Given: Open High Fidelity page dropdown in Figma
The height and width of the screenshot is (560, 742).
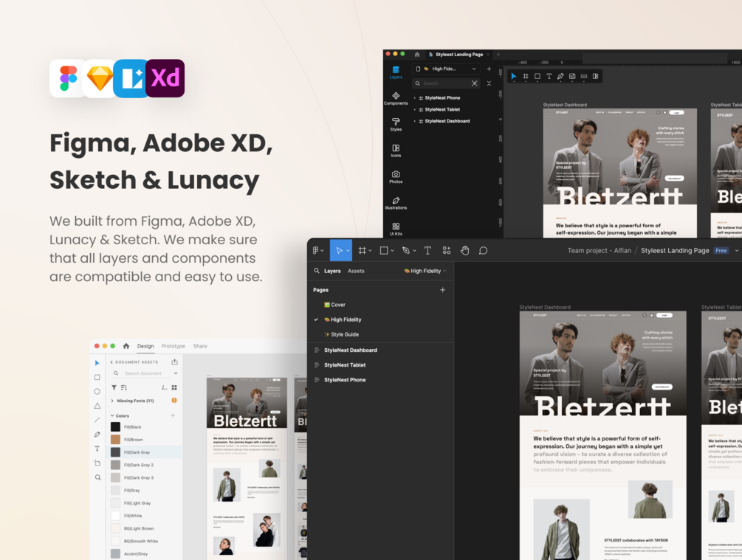Looking at the screenshot, I should click(425, 271).
